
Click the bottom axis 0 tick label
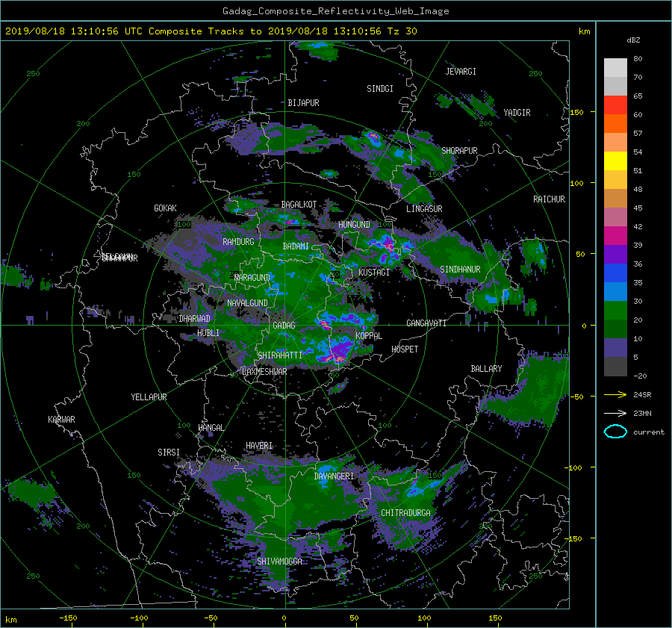[284, 618]
